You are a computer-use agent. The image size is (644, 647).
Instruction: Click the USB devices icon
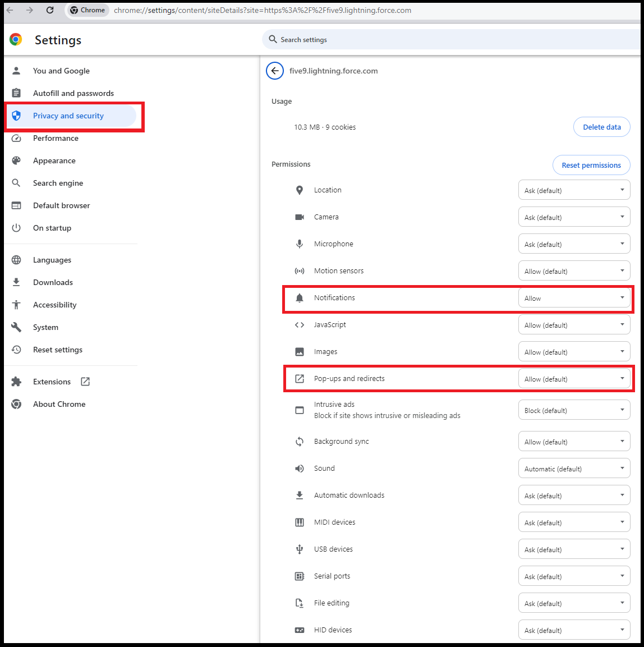point(300,549)
